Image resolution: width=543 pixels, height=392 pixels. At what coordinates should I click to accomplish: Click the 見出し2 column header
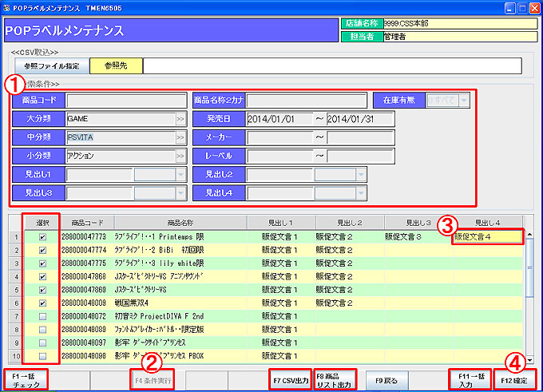350,223
